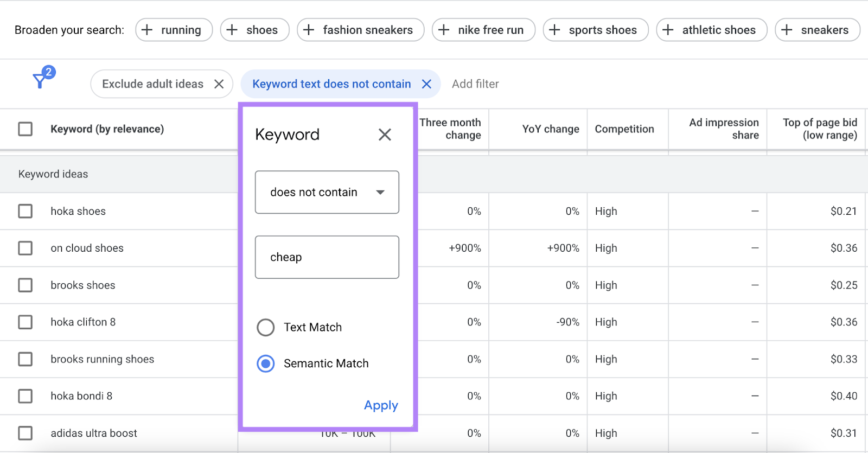Remove Keyword text does not contain filter
868x453 pixels.
[x=426, y=84]
